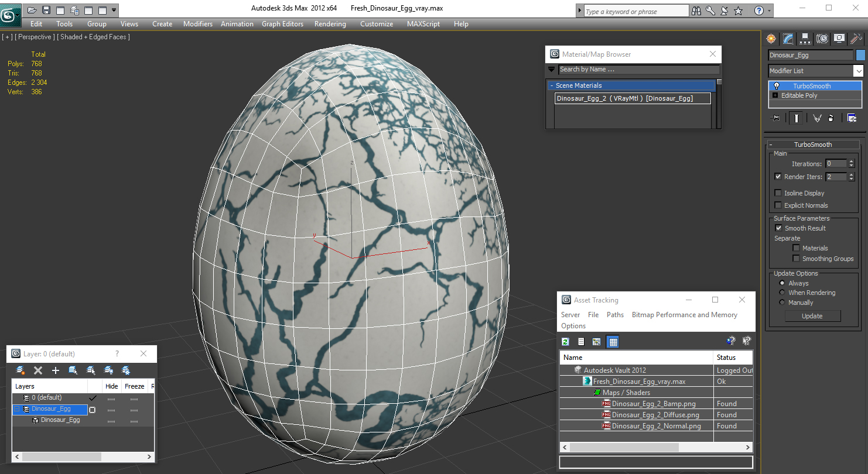Click Shaded + Edged Faces viewport label
This screenshot has height=474, width=868.
[x=93, y=37]
